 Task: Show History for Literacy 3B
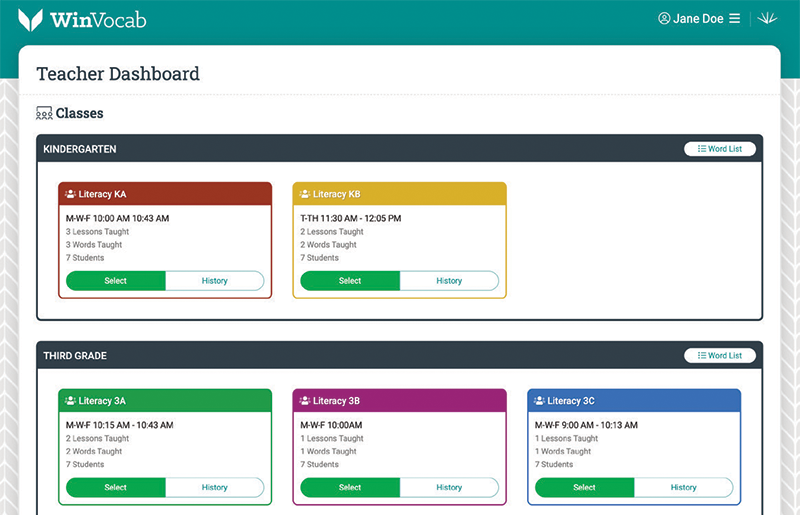pos(449,488)
